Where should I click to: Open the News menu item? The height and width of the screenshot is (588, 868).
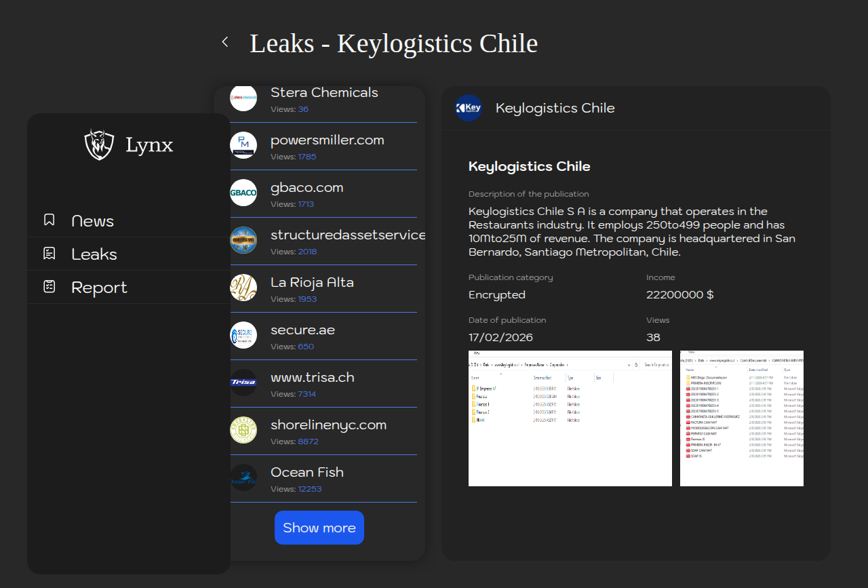[x=92, y=221]
